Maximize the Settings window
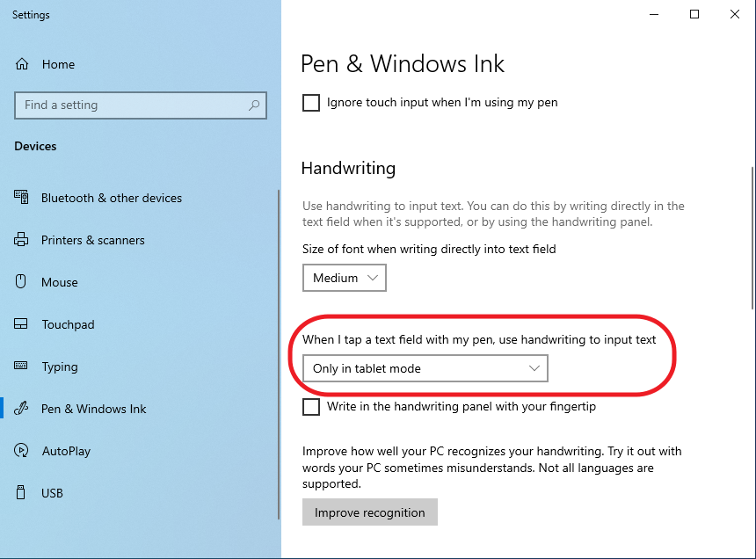Screen dimensions: 756x559 pos(694,14)
